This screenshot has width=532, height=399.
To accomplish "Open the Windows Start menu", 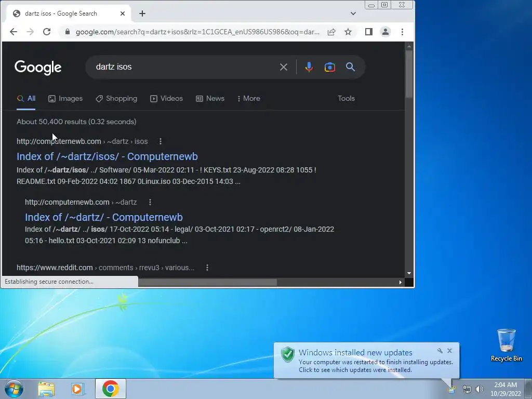I will point(14,389).
